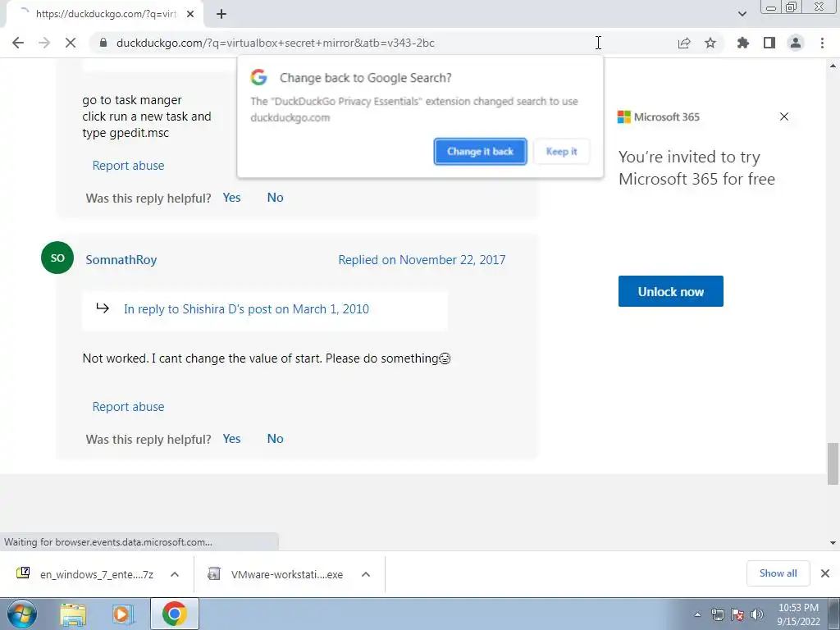
Task: Stop loading the page
Action: [x=71, y=43]
